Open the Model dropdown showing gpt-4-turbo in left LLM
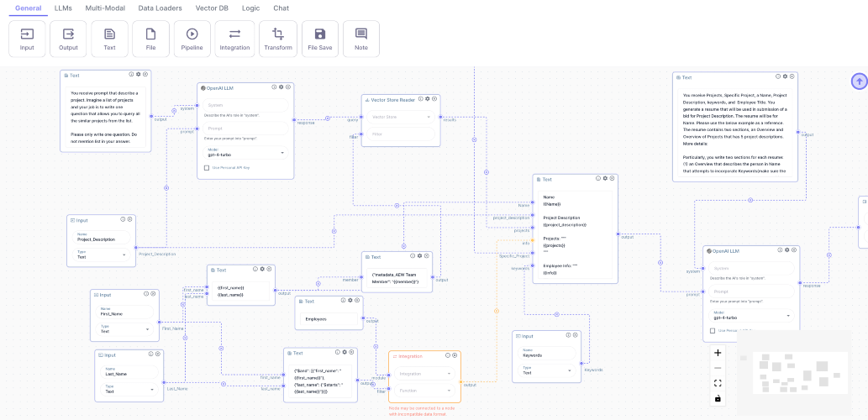The height and width of the screenshot is (420, 868). 246,153
